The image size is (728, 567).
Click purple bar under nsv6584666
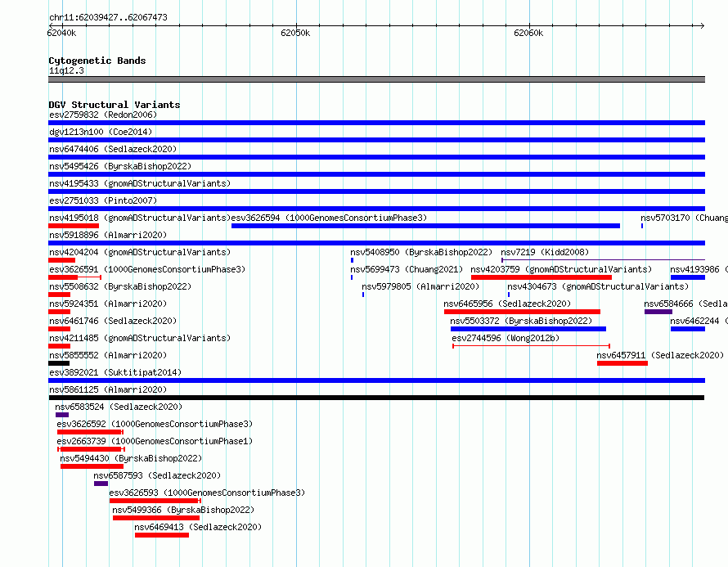click(658, 312)
